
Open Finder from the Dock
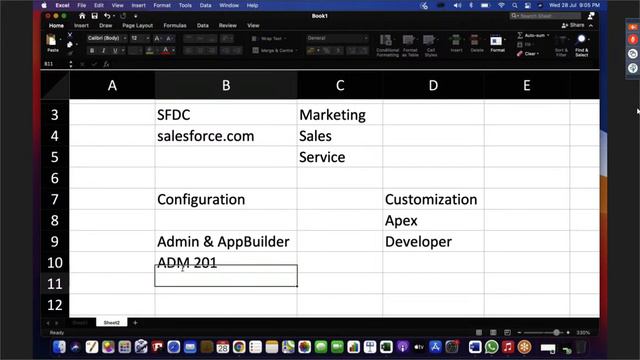59,347
